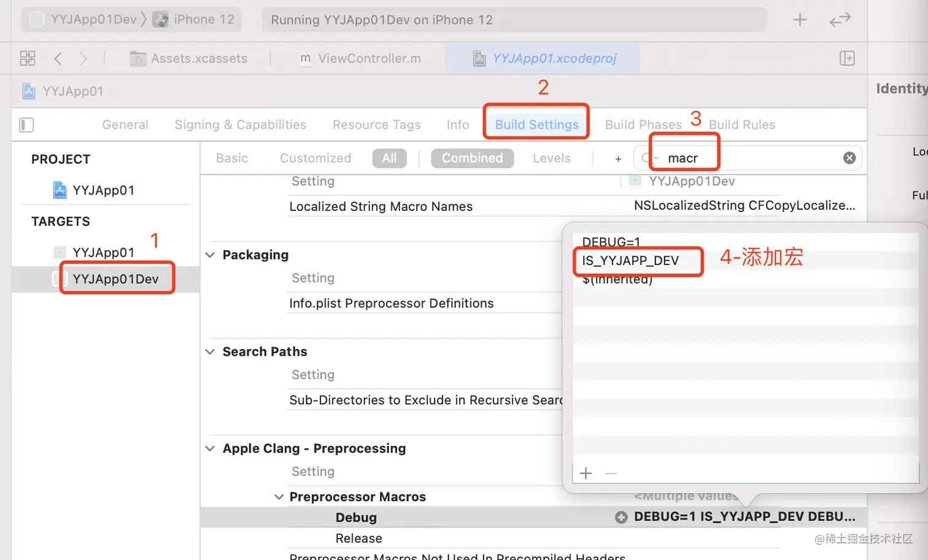Click the plus button in the toolbar
Viewport: 928px width, 560px height.
pyautogui.click(x=800, y=20)
